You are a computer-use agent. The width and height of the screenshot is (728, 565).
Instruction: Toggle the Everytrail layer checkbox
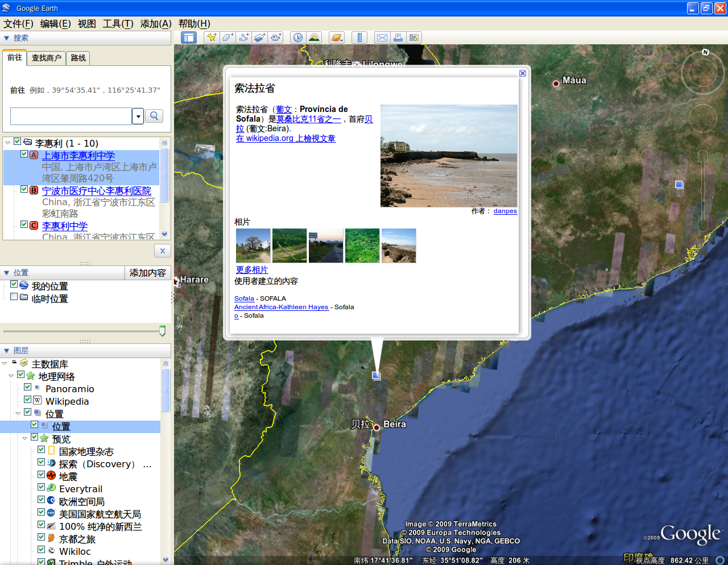click(42, 487)
